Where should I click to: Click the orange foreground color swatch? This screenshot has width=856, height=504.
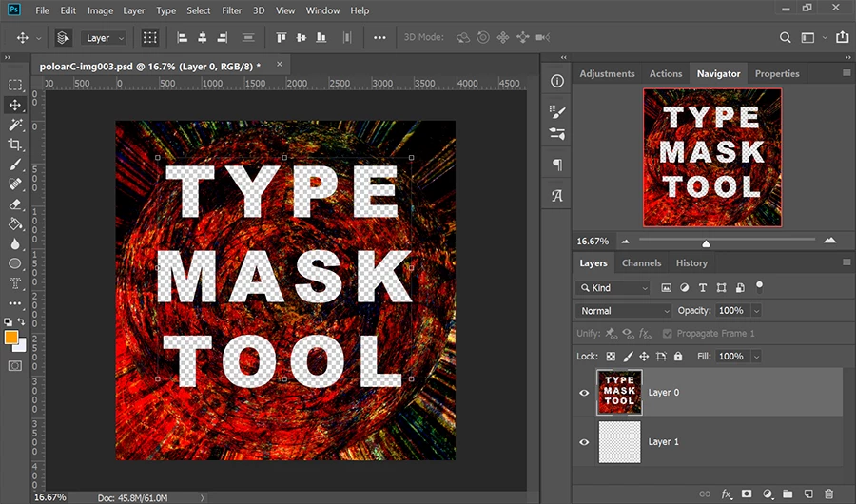[11, 338]
